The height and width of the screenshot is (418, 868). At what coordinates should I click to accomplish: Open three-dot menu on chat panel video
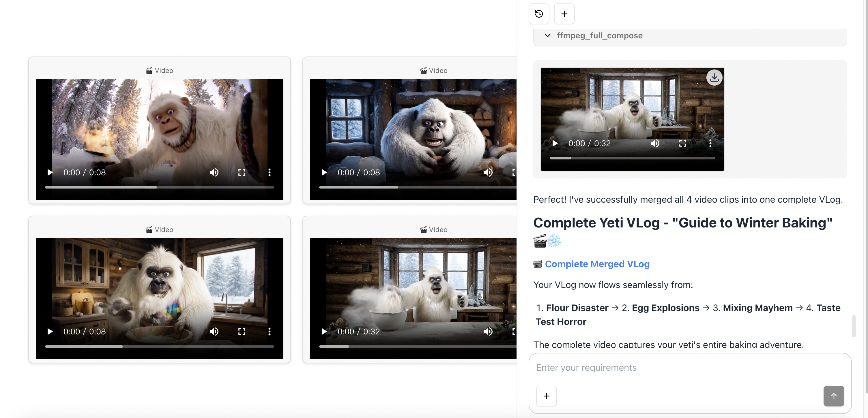710,143
